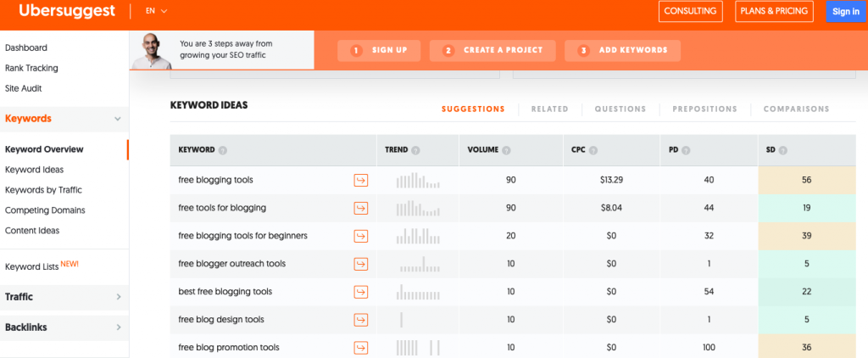Click trend chart for free blog promotion tools

pyautogui.click(x=418, y=348)
